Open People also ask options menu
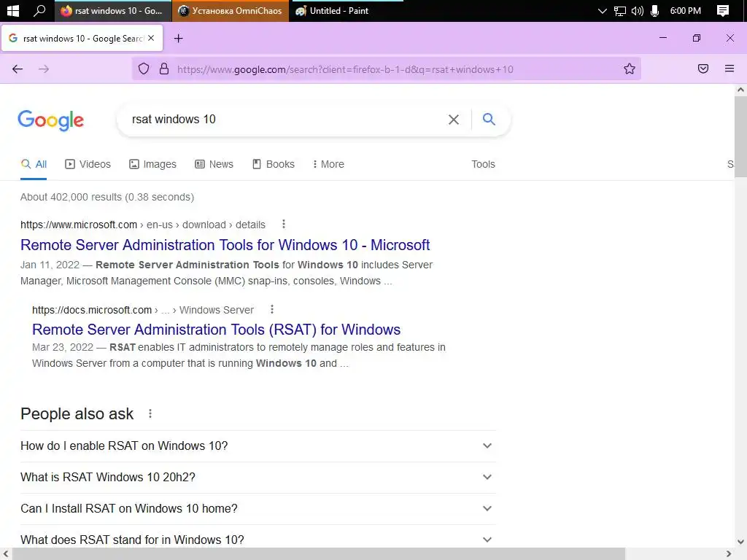Viewport: 747px width, 560px height. (150, 413)
